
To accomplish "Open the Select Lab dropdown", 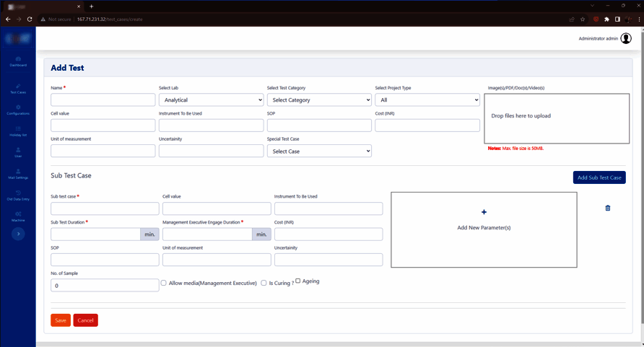I will 211,100.
